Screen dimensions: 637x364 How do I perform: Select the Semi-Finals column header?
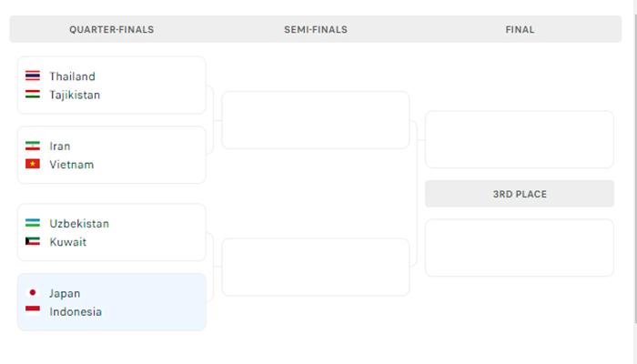[x=316, y=29]
